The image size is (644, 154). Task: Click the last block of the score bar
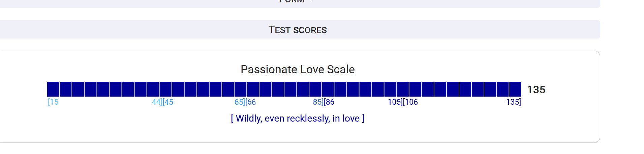[x=515, y=89]
